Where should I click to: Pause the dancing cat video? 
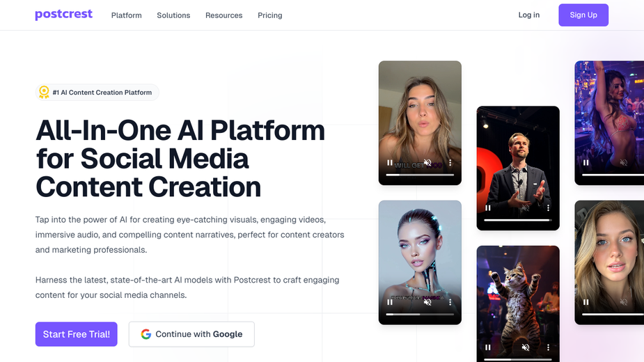click(487, 347)
